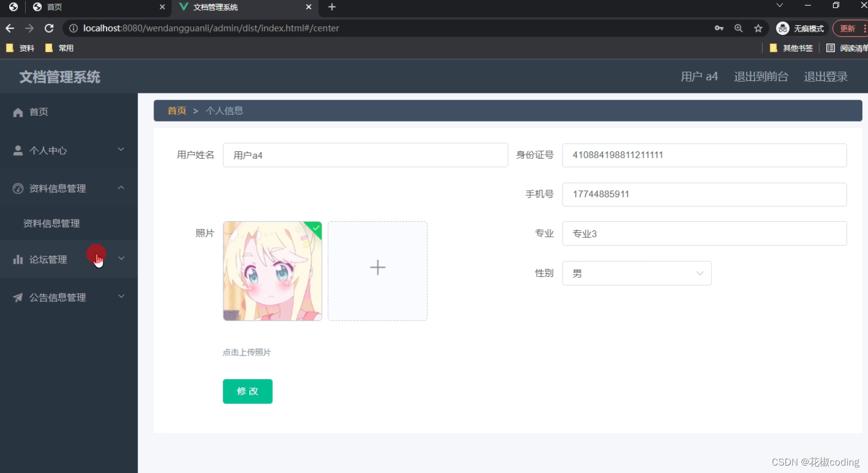Expand the 公告信息管理 menu chevron

click(x=121, y=296)
